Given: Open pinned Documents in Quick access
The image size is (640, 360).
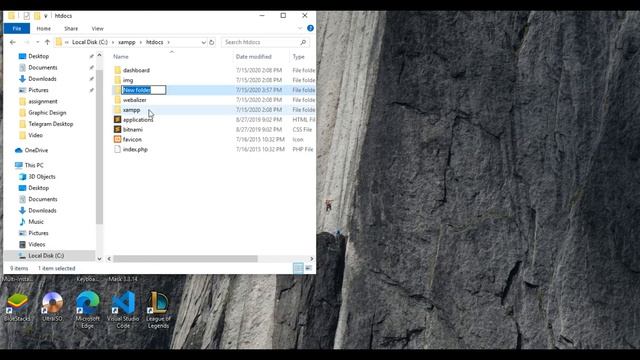Looking at the screenshot, I should (42, 67).
